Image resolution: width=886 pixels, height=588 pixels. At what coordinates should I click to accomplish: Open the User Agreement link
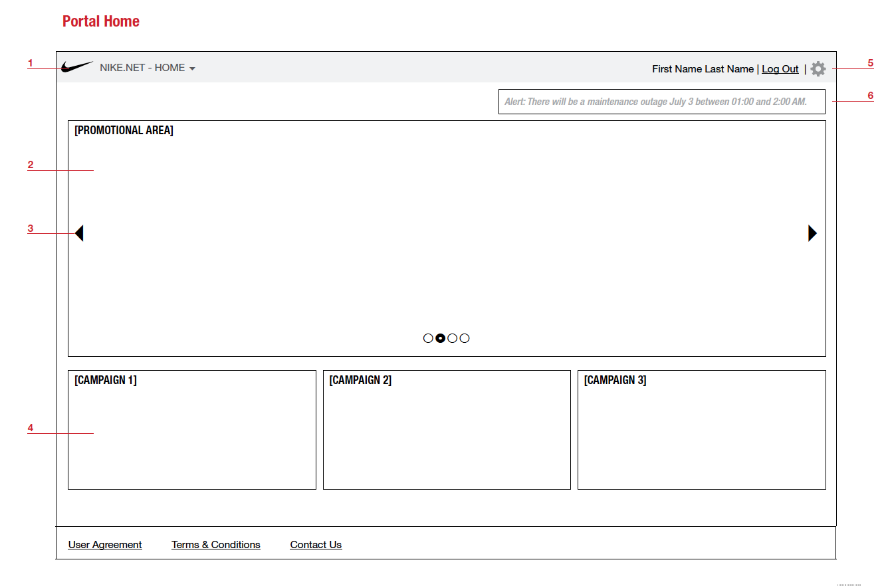point(105,545)
